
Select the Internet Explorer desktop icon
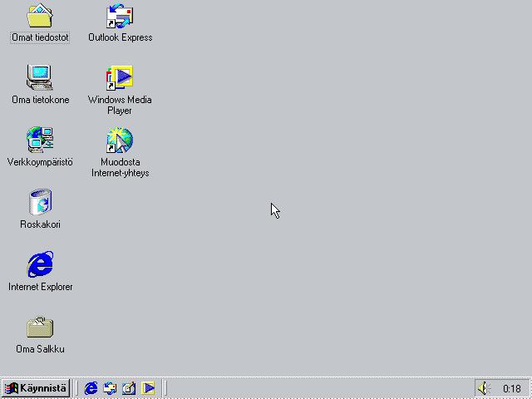click(x=40, y=264)
